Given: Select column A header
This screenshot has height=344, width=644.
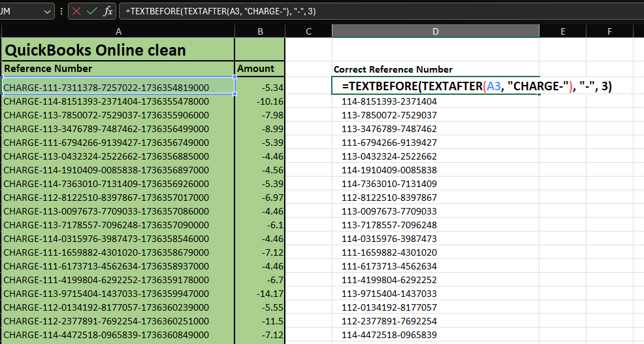Looking at the screenshot, I should [x=118, y=31].
